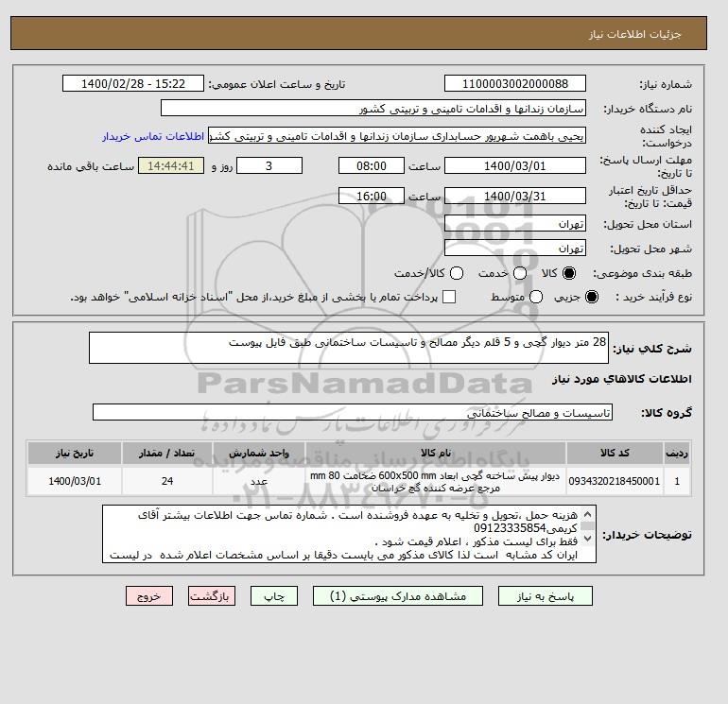Click the countdown timer 14:44:41 field

pos(171,165)
